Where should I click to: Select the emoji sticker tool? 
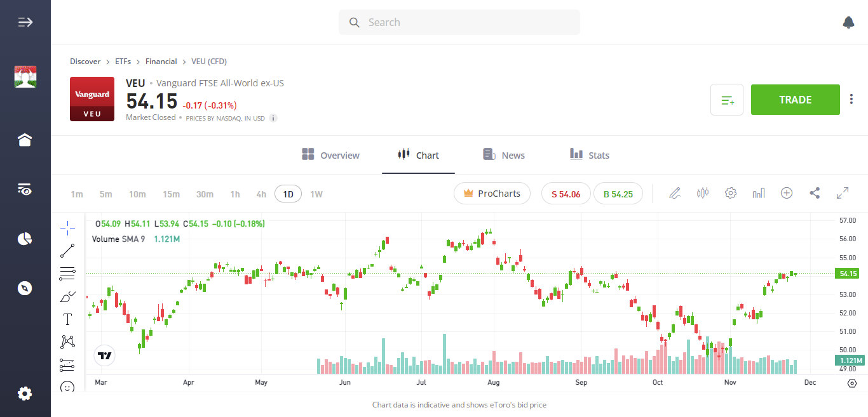(67, 387)
